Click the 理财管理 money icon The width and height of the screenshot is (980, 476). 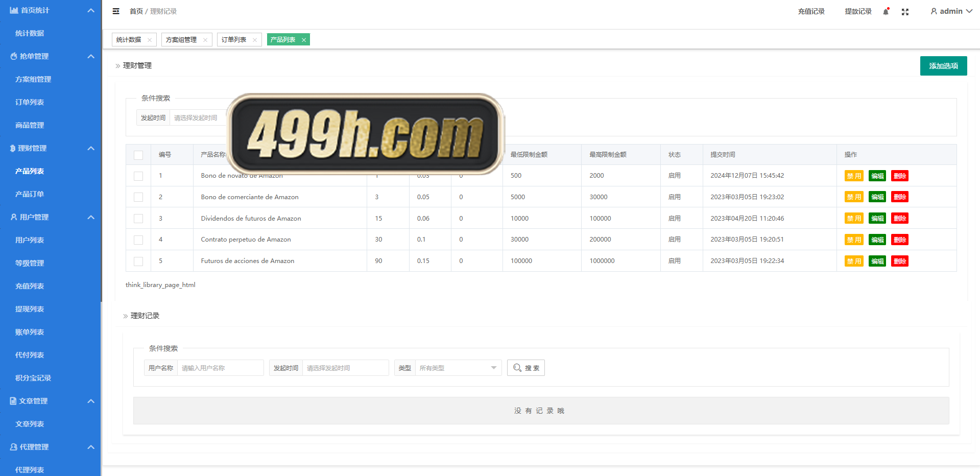(x=13, y=148)
